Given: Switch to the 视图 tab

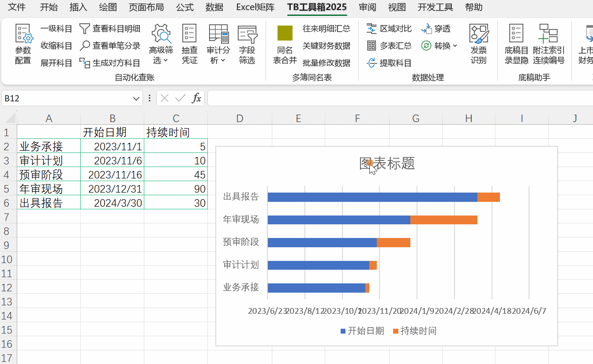Looking at the screenshot, I should point(397,7).
